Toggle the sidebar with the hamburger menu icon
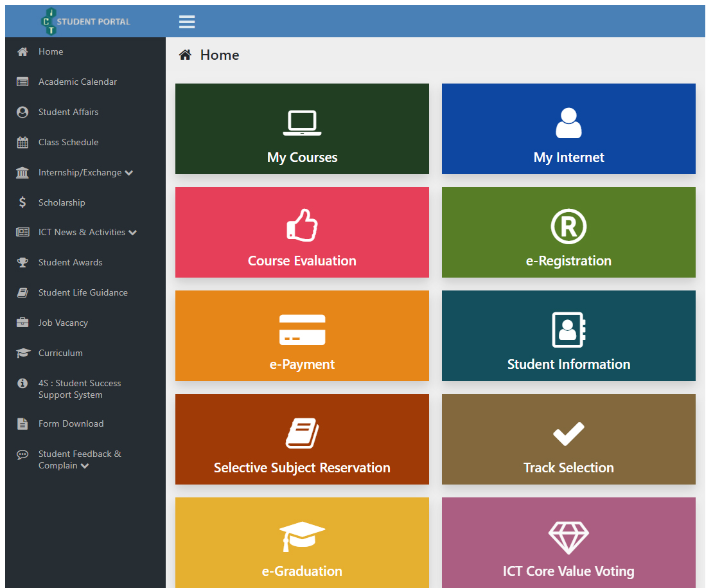This screenshot has width=713, height=588. coord(187,21)
